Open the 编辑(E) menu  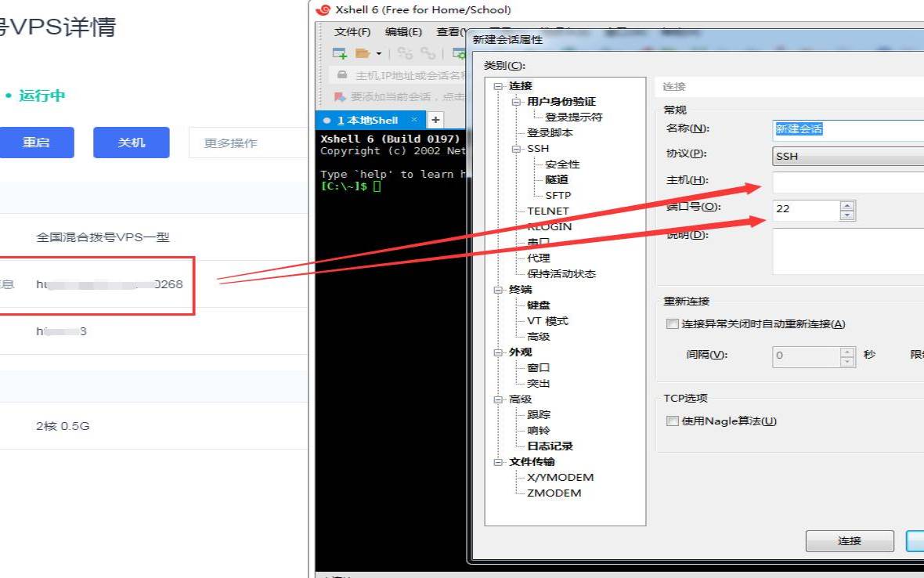click(403, 32)
